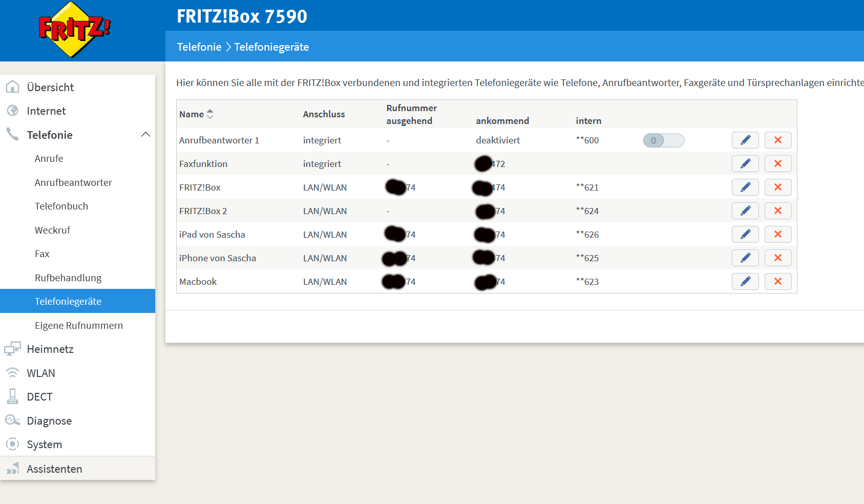Click the Heimnetz network icon
This screenshot has width=864, height=504.
tap(13, 349)
